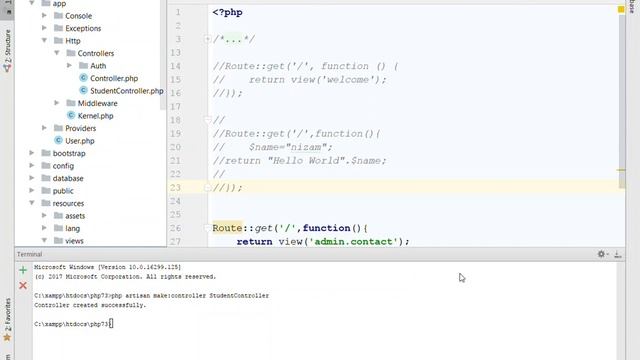Image resolution: width=640 pixels, height=360 pixels.
Task: Click the Console folder icon
Action: click(x=58, y=16)
